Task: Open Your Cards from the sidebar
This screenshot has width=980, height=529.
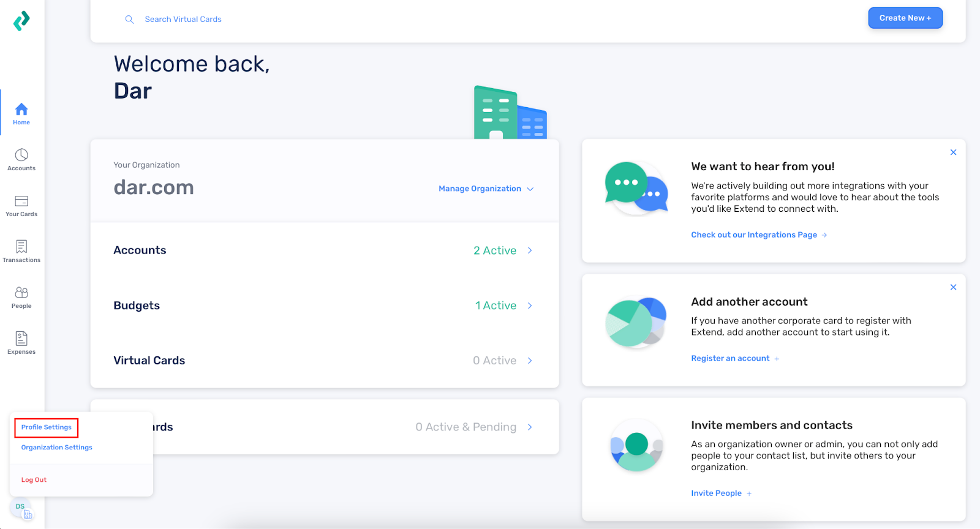Action: (21, 204)
